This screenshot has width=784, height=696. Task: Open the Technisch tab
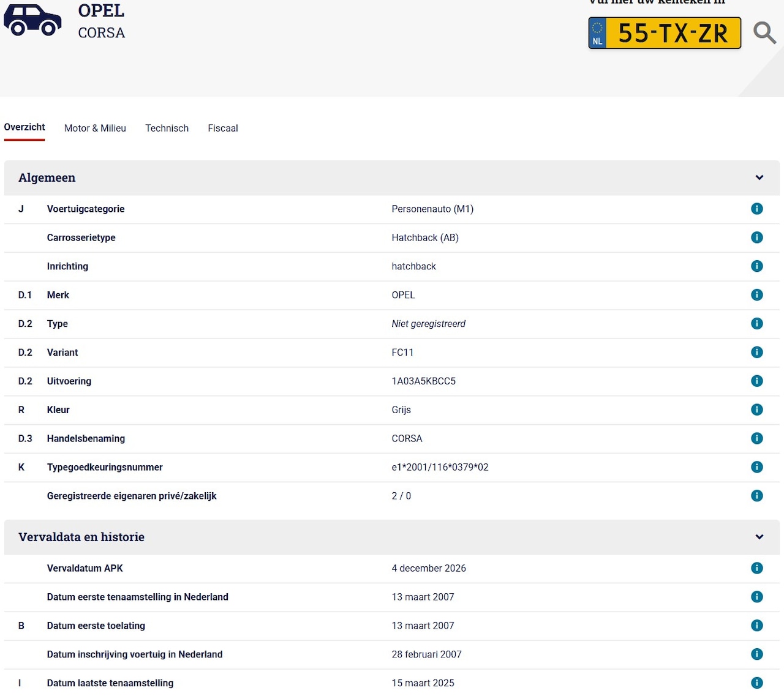[167, 128]
